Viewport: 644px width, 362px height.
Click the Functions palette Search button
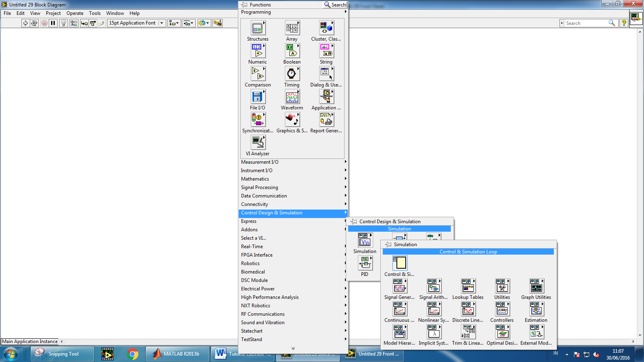335,5
